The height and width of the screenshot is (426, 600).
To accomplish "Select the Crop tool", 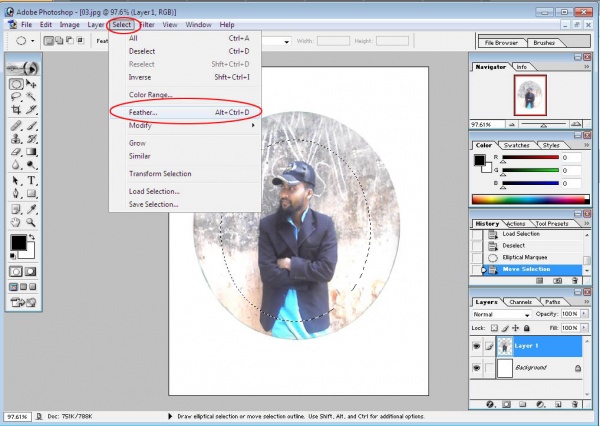I will click(x=17, y=110).
